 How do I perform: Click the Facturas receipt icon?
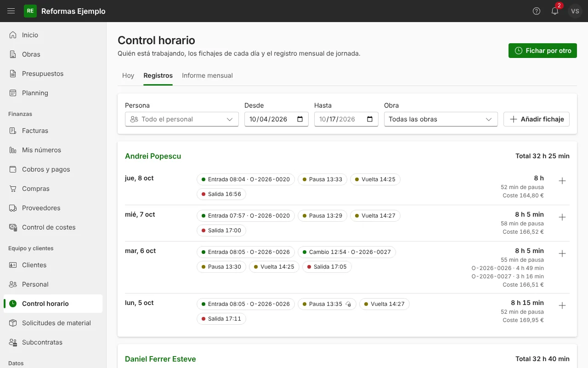[x=13, y=131]
